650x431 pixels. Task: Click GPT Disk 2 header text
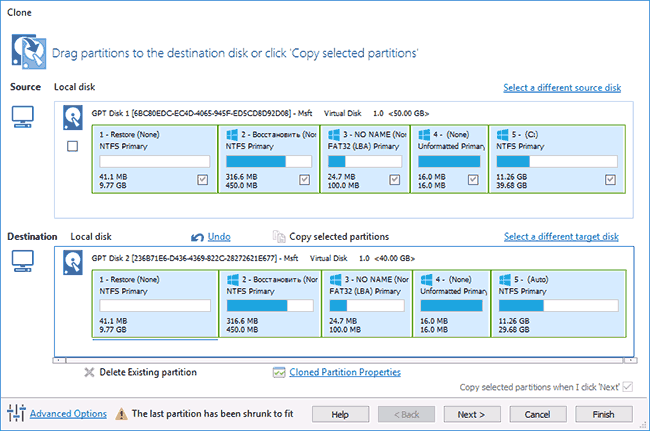point(253,258)
